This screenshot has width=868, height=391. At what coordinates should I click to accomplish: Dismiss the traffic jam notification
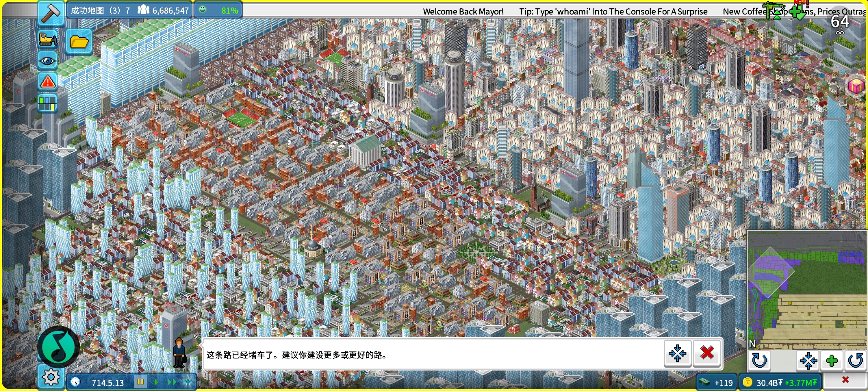707,353
